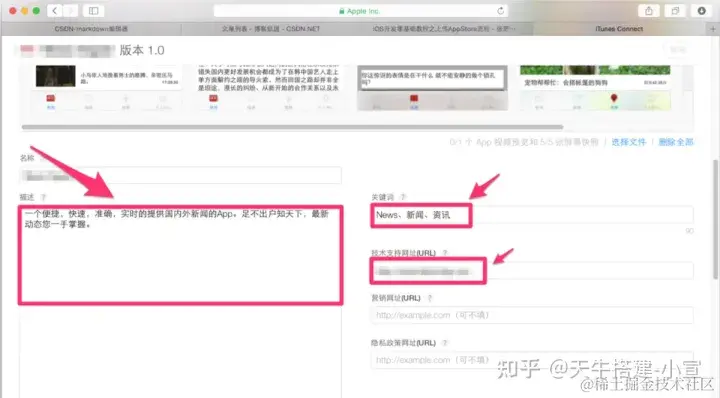
Task: Show all tabs overview icon
Action: (675, 11)
